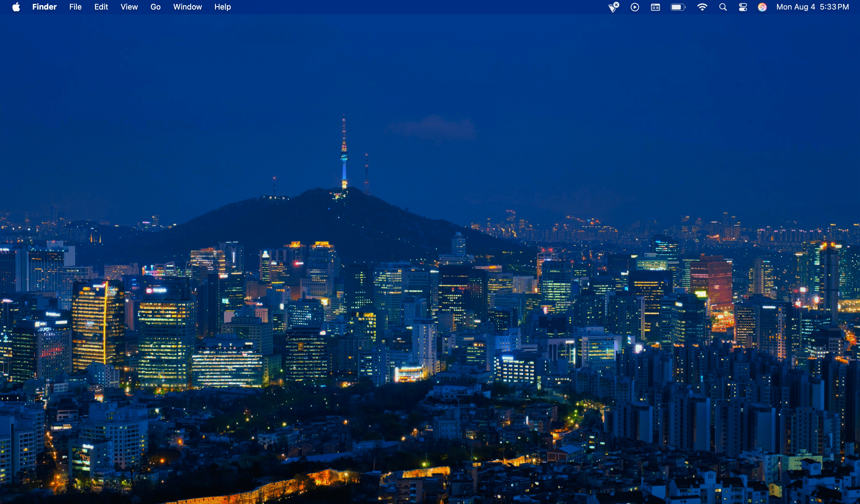
Task: Click the circled play button menu bar icon
Action: 635,7
